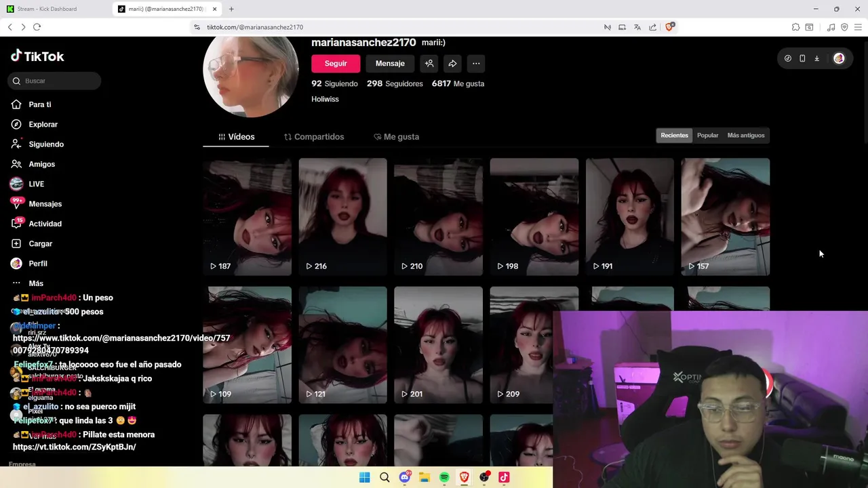This screenshot has height=488, width=868.
Task: Focus the Buscar search field
Action: (55, 81)
